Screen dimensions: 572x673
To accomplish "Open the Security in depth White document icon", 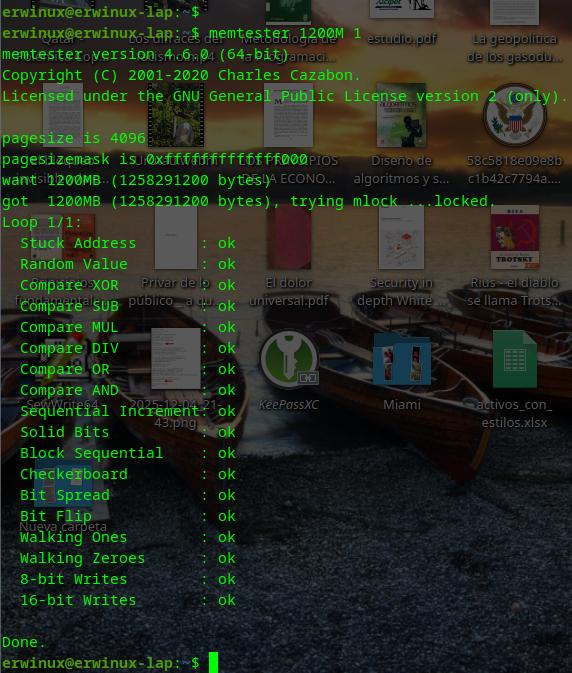I will tap(401, 237).
